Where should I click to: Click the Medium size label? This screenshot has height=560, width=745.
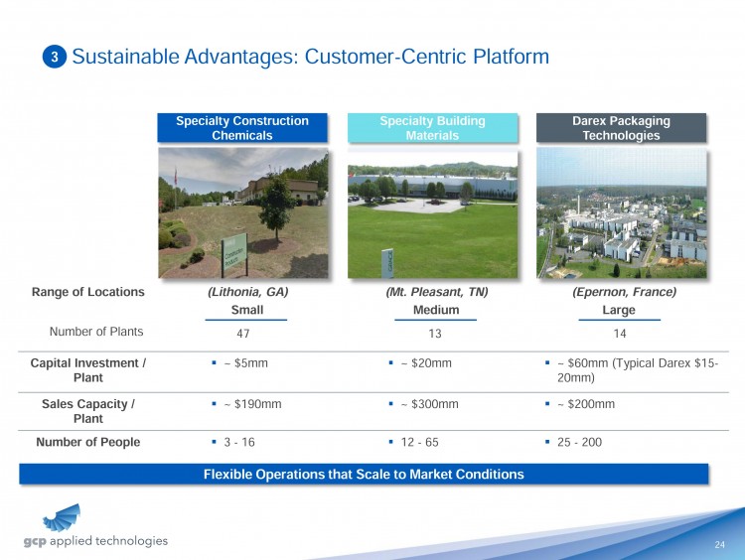pyautogui.click(x=436, y=310)
